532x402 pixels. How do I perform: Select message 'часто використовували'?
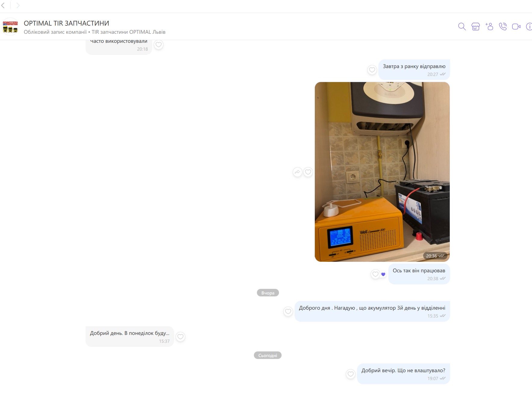point(119,47)
